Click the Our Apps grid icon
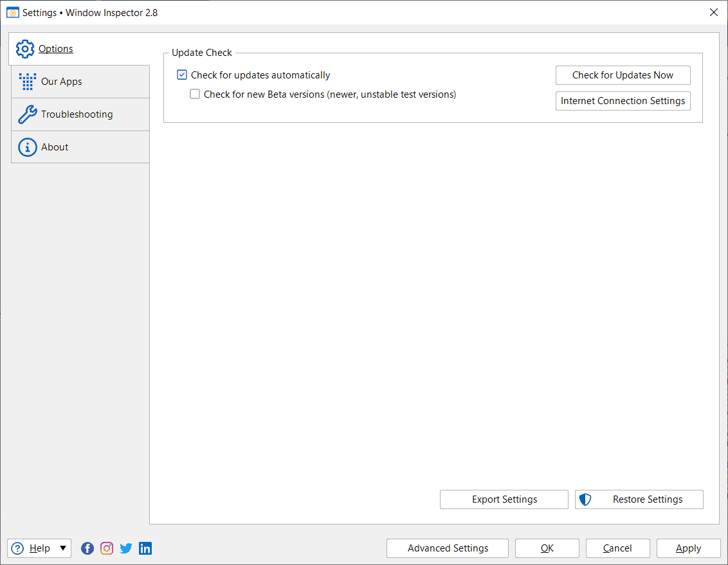This screenshot has height=565, width=728. [28, 82]
